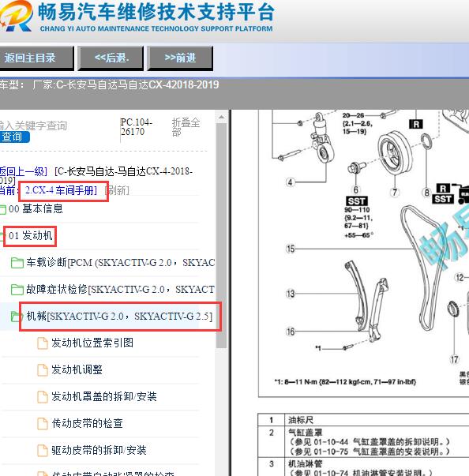Screen dimensions: 469x476
Task: Click the PC.104-26170 text
Action: pyautogui.click(x=136, y=127)
